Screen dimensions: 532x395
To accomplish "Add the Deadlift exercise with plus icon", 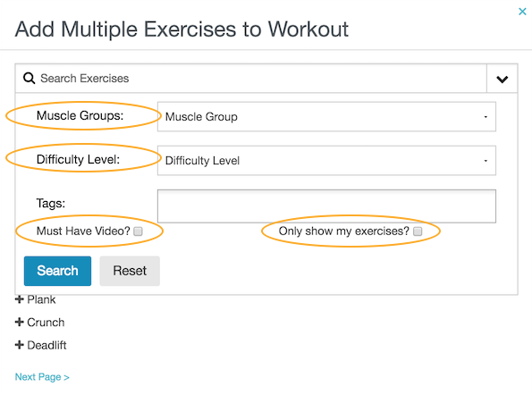I will pyautogui.click(x=20, y=345).
